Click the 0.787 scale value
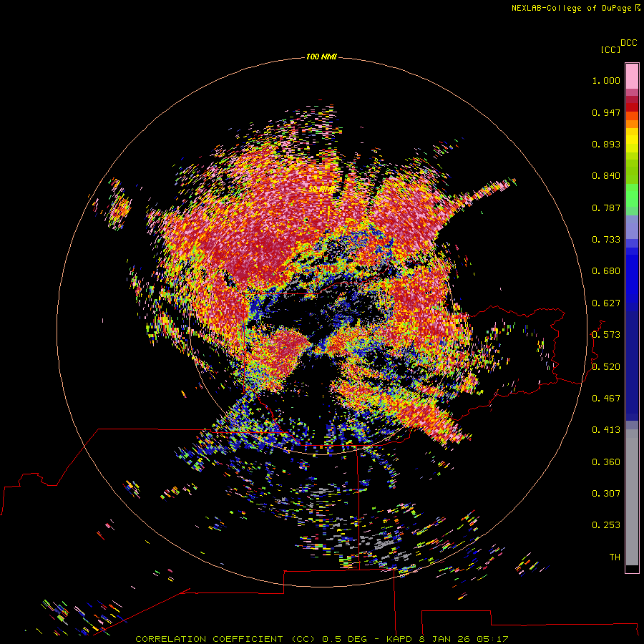The image size is (644, 644). point(606,208)
